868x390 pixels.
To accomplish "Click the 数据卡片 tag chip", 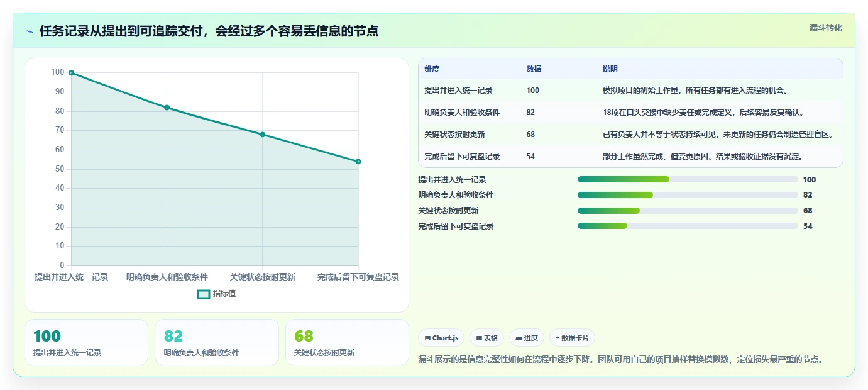I will 572,338.
